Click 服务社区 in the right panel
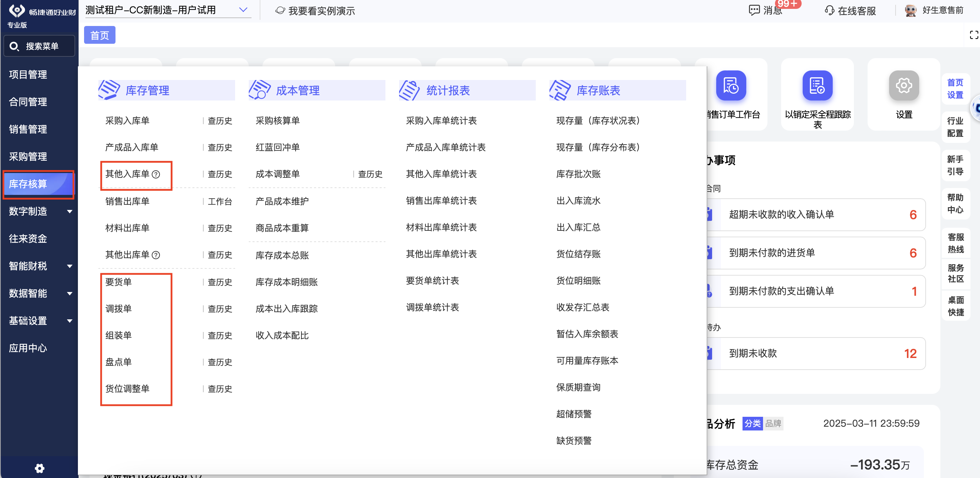 pos(955,274)
